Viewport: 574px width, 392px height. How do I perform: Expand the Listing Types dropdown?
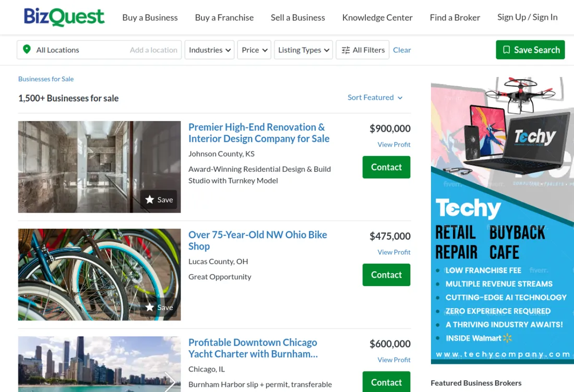coord(304,50)
